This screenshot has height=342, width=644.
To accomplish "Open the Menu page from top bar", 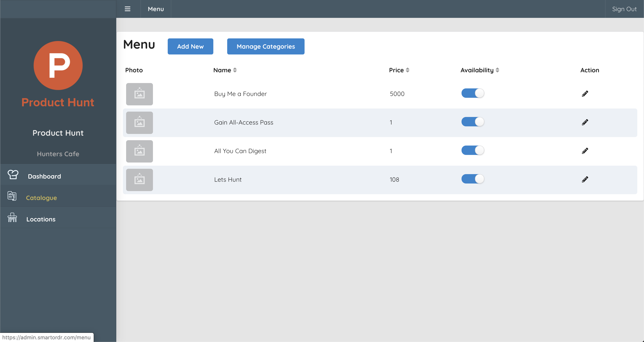I will [155, 9].
